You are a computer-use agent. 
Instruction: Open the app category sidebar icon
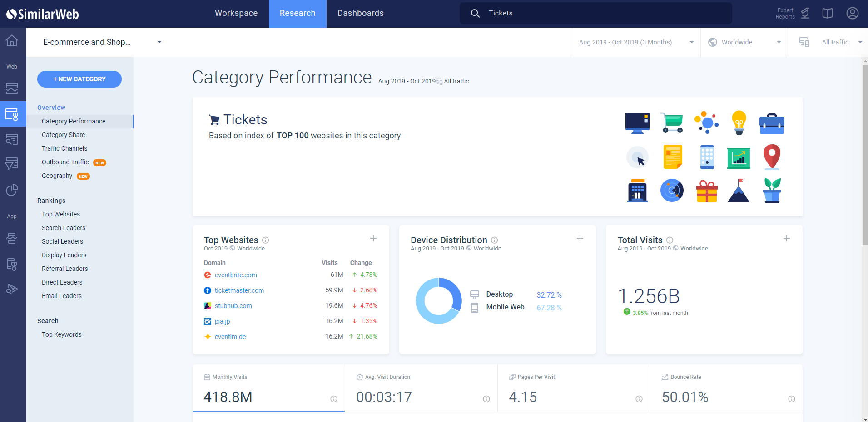[x=12, y=264]
